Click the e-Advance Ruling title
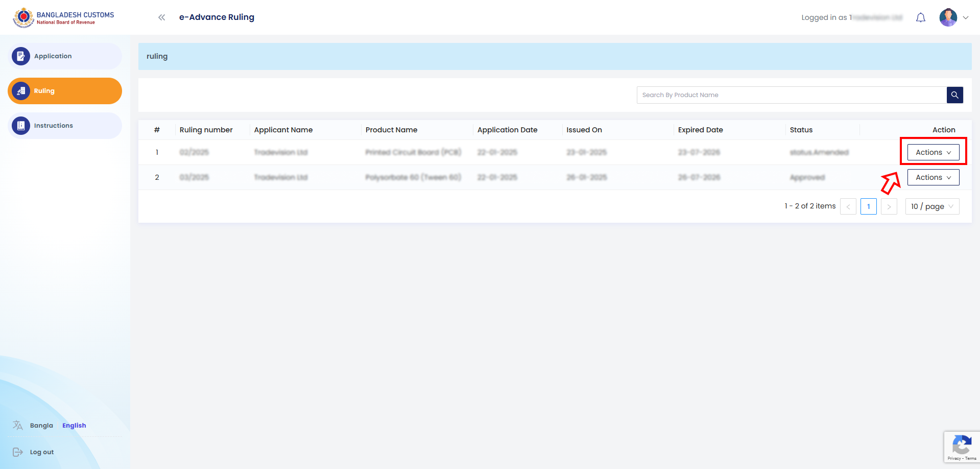 (217, 17)
